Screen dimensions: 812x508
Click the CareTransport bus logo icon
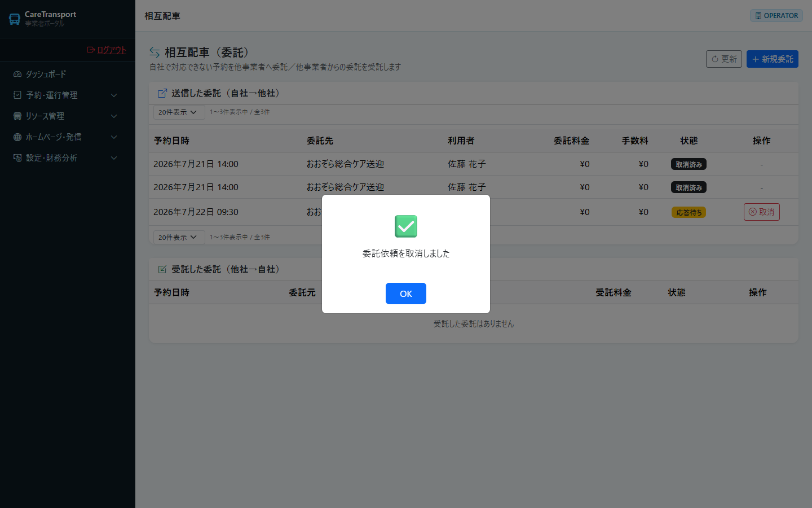(15, 19)
